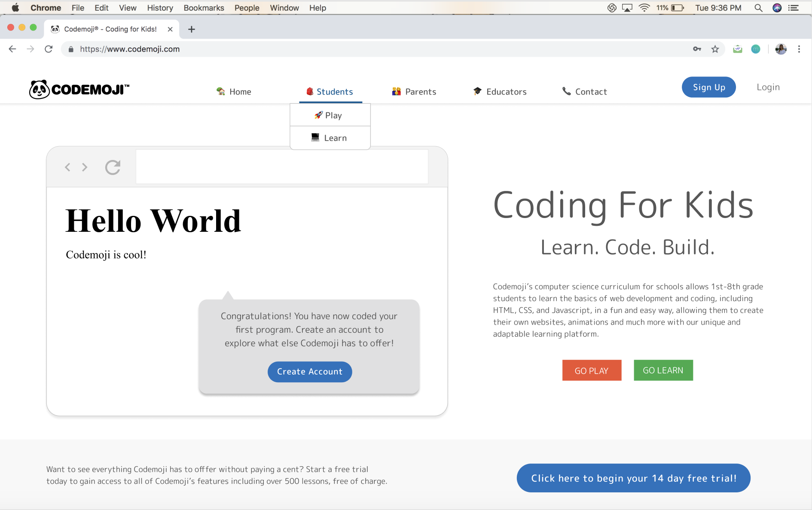Click the Sign Up button
The image size is (812, 510).
point(708,87)
